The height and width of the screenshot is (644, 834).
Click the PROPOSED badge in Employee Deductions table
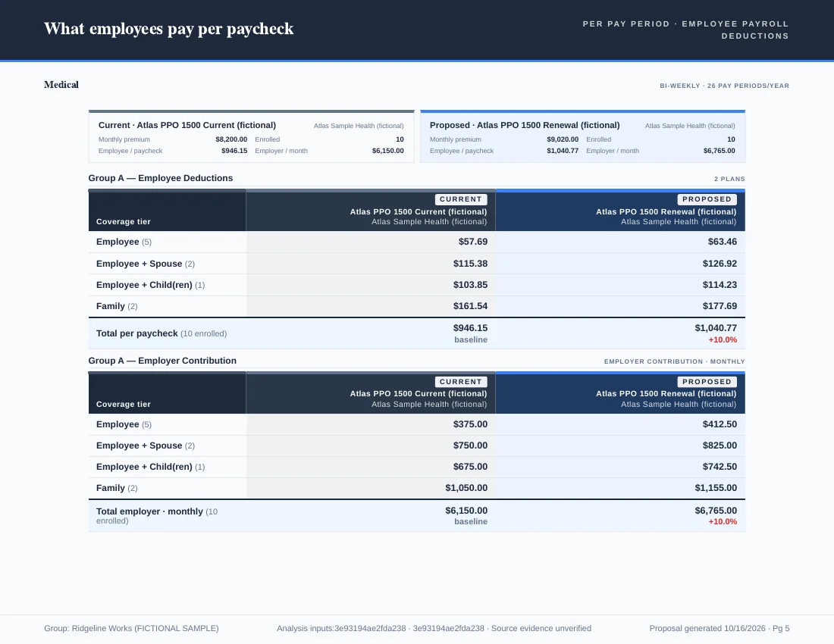tap(707, 199)
